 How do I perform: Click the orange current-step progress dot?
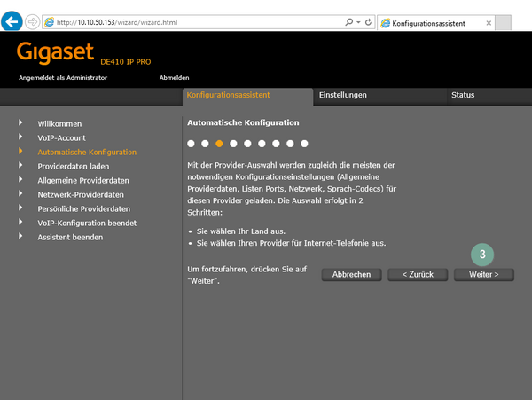pyautogui.click(x=219, y=143)
